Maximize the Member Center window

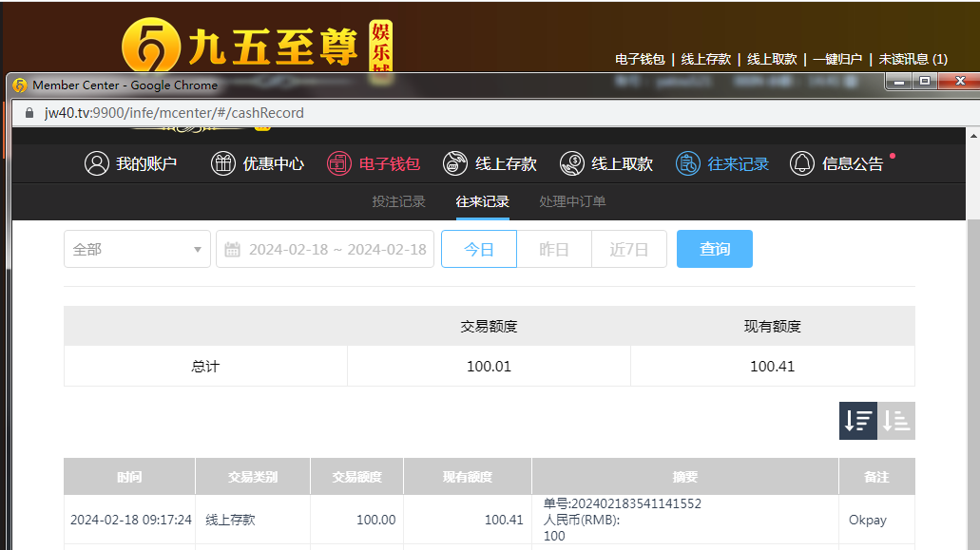(x=925, y=81)
